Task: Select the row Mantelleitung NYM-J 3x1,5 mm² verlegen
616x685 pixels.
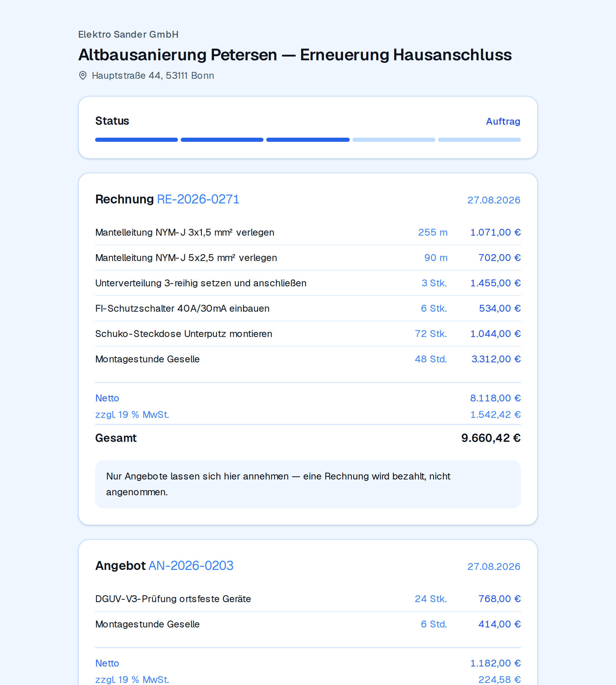Action: [x=308, y=232]
